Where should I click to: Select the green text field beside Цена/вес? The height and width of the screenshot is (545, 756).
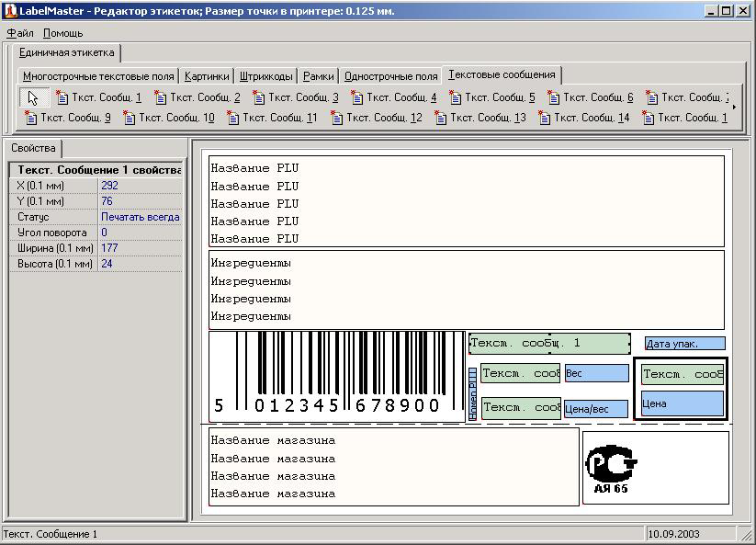(x=521, y=407)
